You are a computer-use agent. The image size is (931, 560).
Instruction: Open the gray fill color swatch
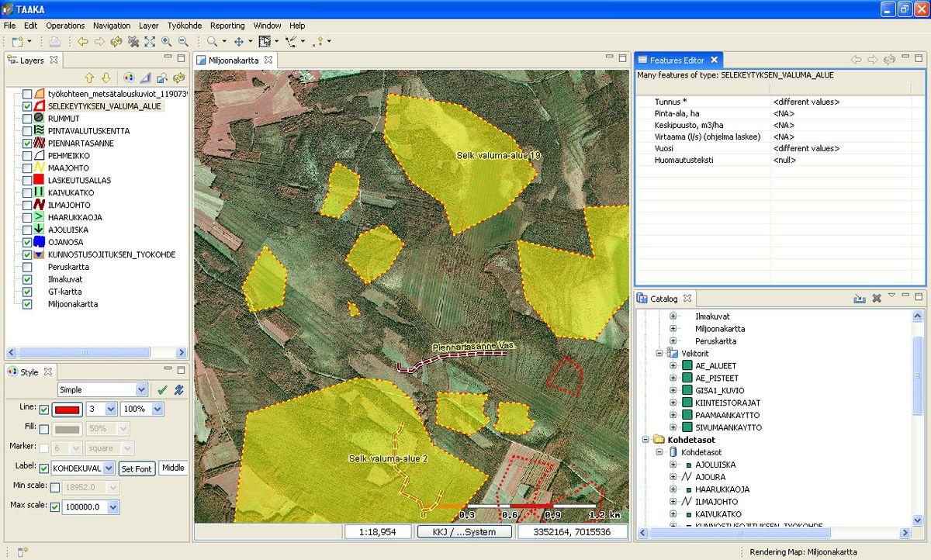tap(68, 429)
